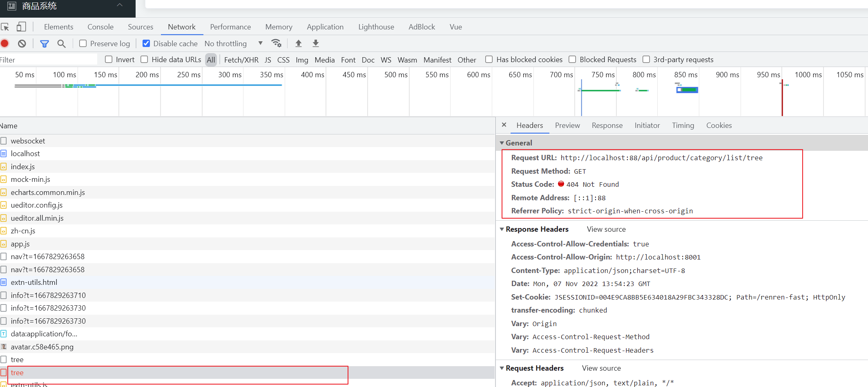Check 3rd-party requests checkbox
This screenshot has height=387, width=868.
(646, 59)
